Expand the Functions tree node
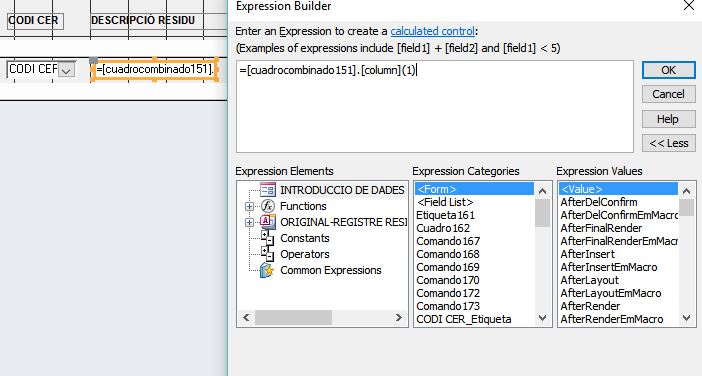Screen dimensions: 702x376 (249, 206)
